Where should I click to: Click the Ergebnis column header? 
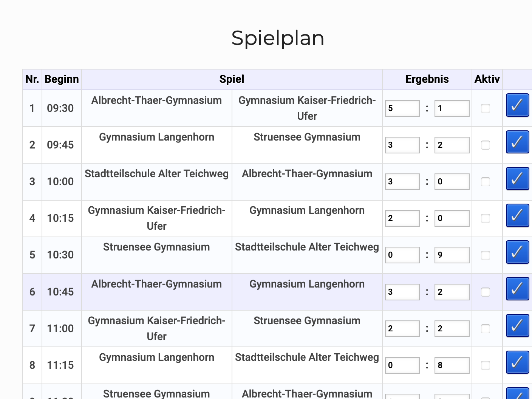[x=427, y=79]
